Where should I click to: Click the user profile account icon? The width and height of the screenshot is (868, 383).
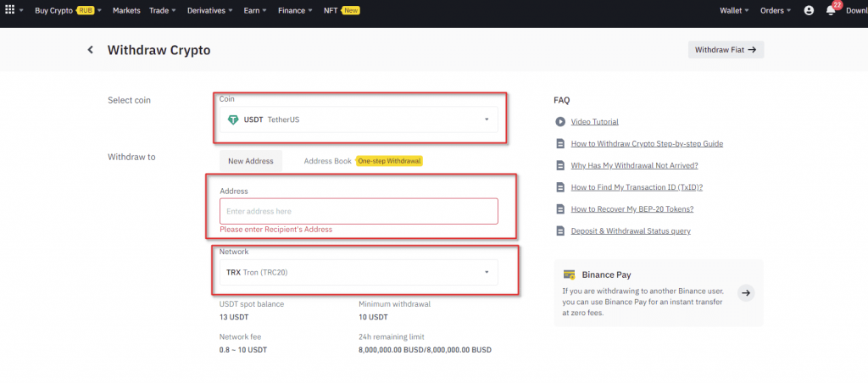[809, 10]
